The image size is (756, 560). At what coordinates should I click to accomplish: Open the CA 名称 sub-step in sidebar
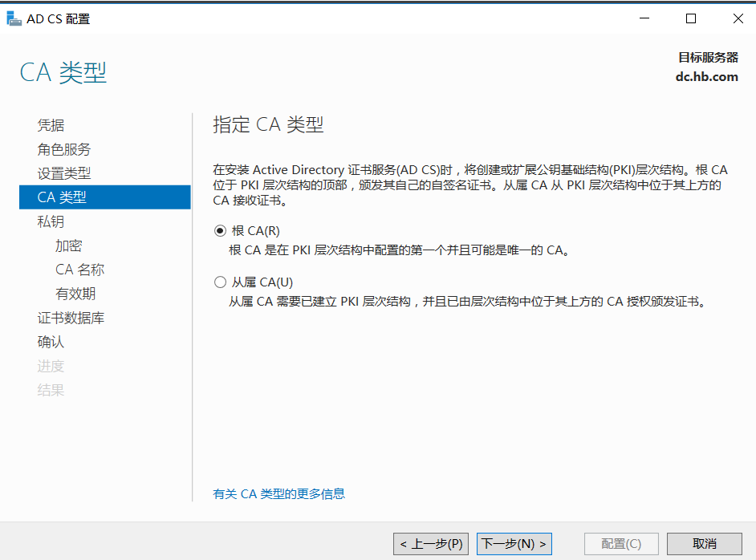pos(79,270)
